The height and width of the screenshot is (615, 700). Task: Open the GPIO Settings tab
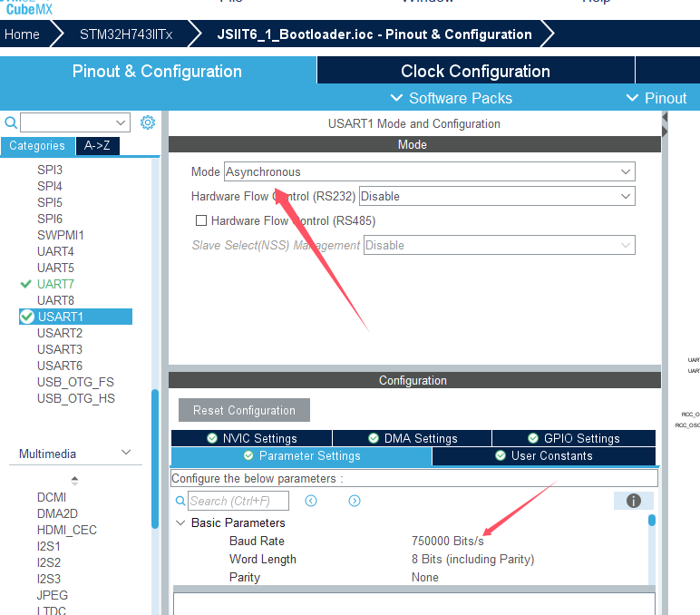(x=574, y=438)
